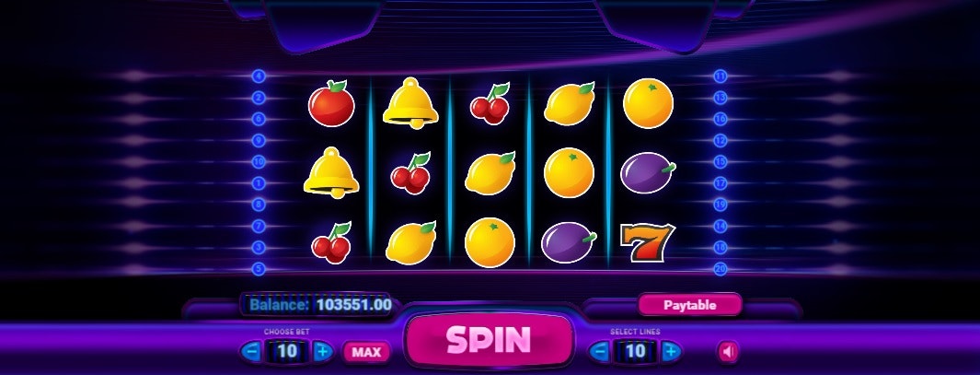980x375 pixels.
Task: Decrease the bet with minus button
Action: click(252, 351)
